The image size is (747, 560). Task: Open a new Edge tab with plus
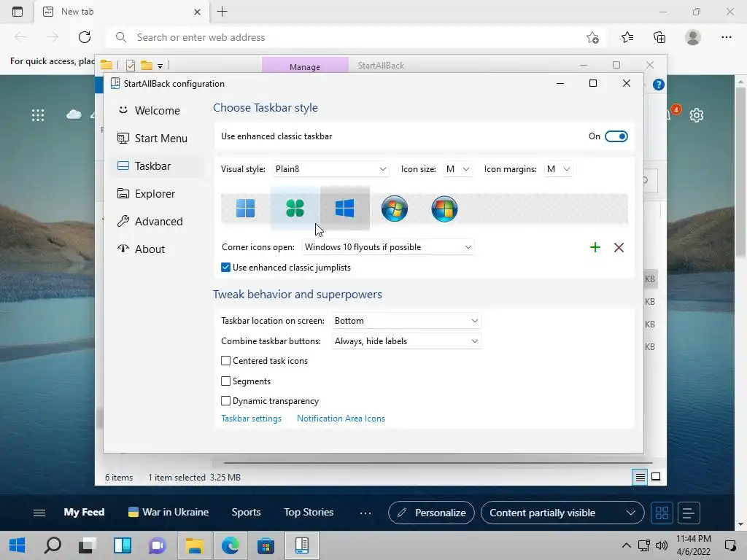tap(222, 12)
